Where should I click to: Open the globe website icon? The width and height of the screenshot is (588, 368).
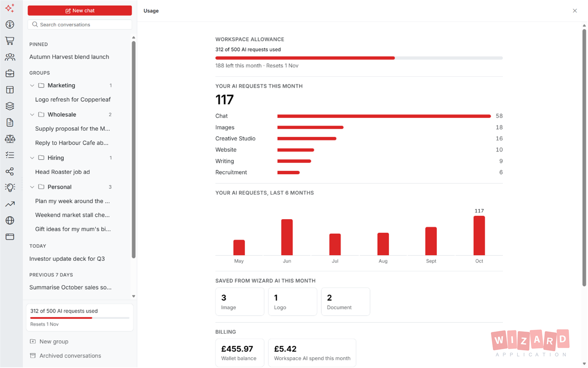click(10, 220)
